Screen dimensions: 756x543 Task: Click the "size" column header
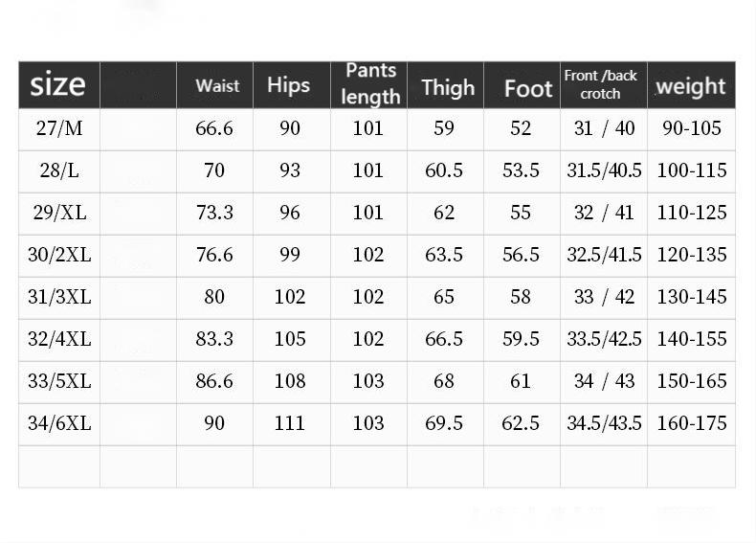tap(57, 85)
